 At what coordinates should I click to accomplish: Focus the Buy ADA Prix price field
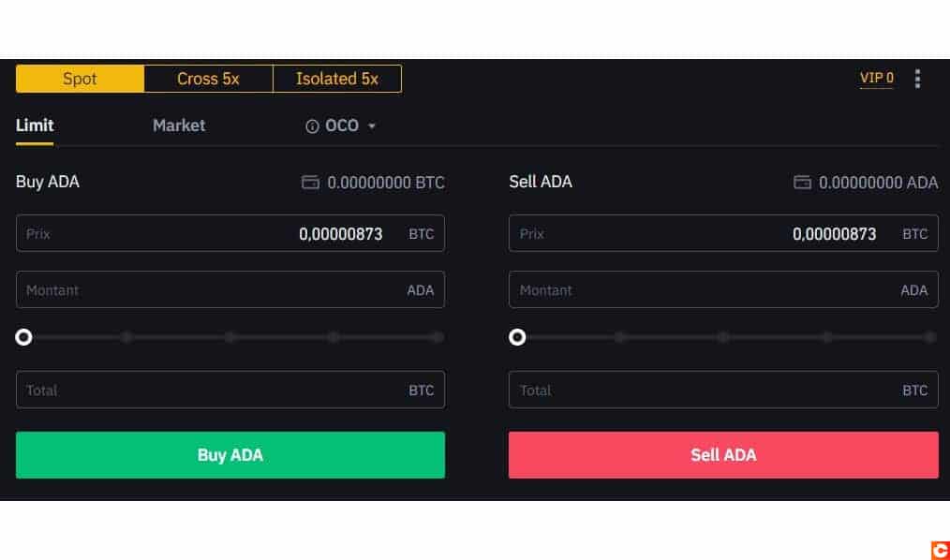(x=230, y=233)
